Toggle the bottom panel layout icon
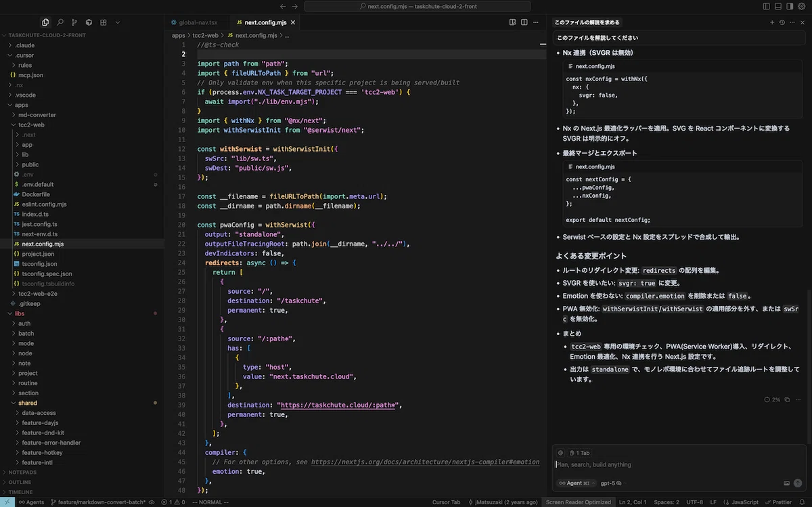The height and width of the screenshot is (507, 812). (x=778, y=6)
